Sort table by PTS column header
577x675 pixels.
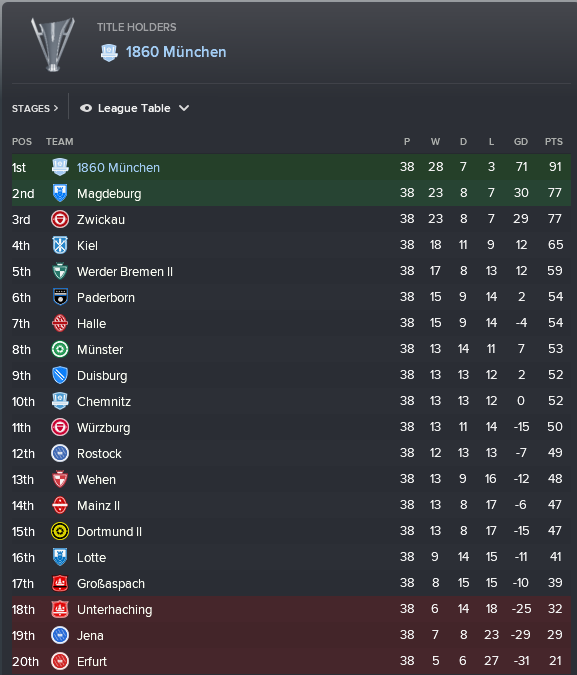(554, 142)
